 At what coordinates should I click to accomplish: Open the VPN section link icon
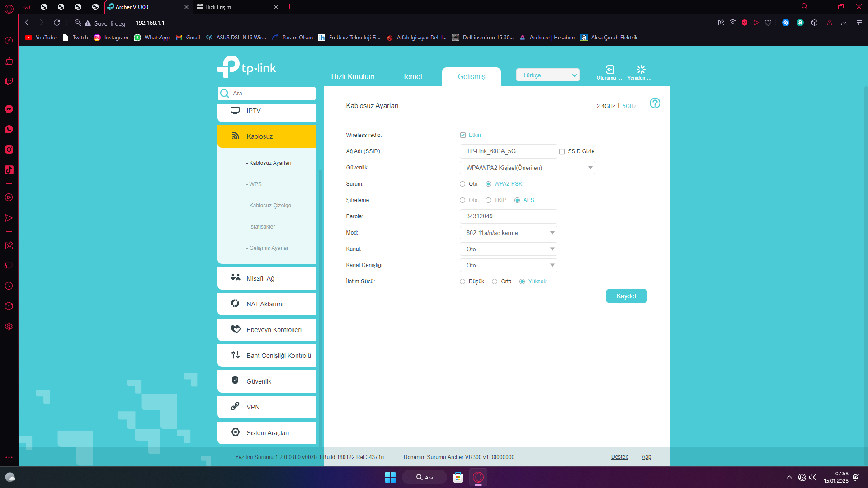coord(235,407)
